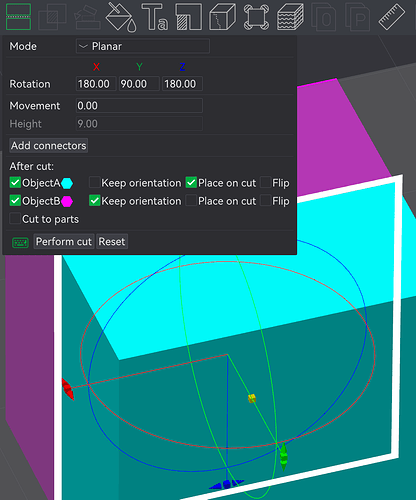Disable Keep orientation for ObjectB
Viewport: 416px width, 500px height.
pyautogui.click(x=95, y=201)
